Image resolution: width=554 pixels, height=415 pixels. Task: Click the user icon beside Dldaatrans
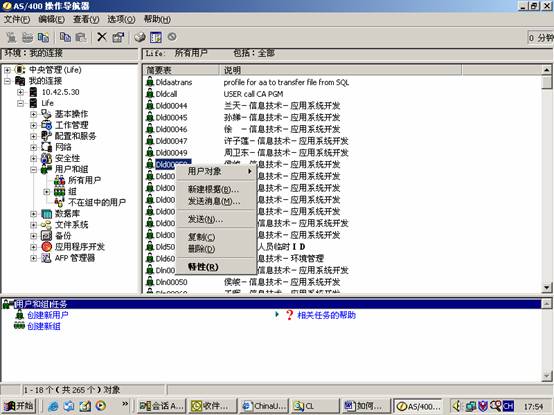[150, 82]
